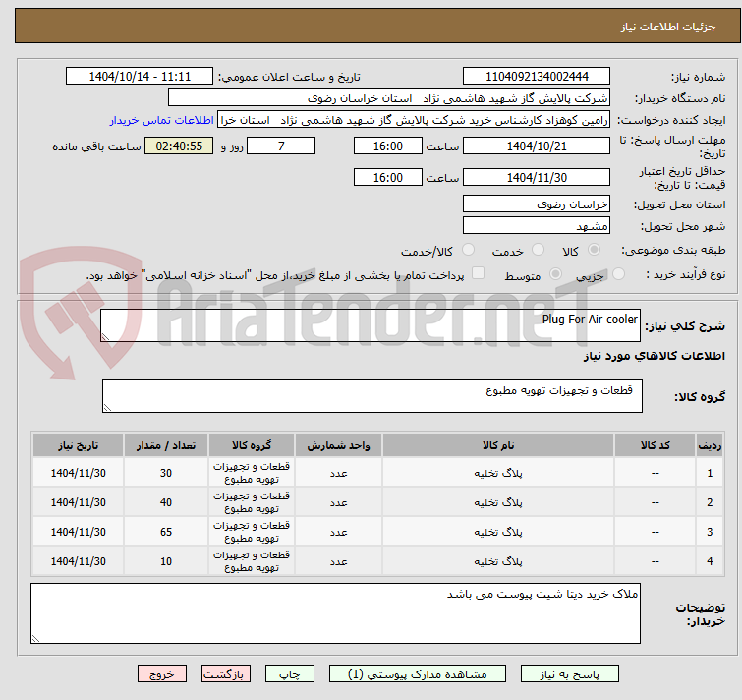Click the price validity time 16:00 field
The image size is (742, 700).
point(388,177)
